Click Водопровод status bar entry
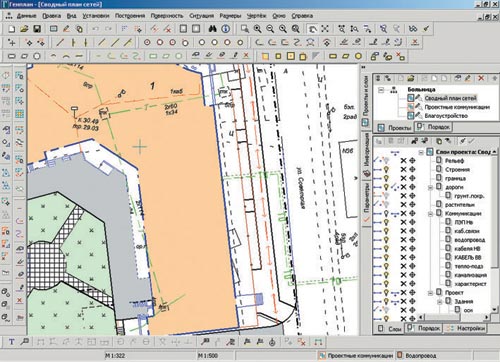 (x=420, y=356)
